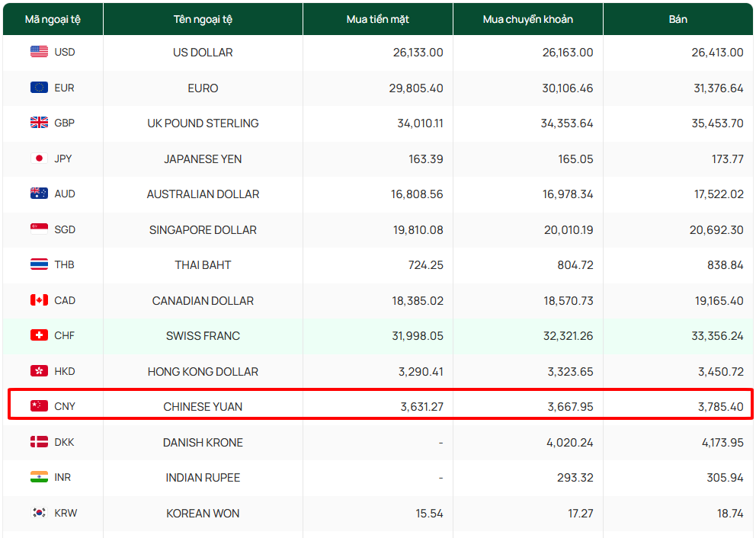Click the 'Tên ngoại tệ' column header
This screenshot has width=756, height=538.
coord(203,19)
